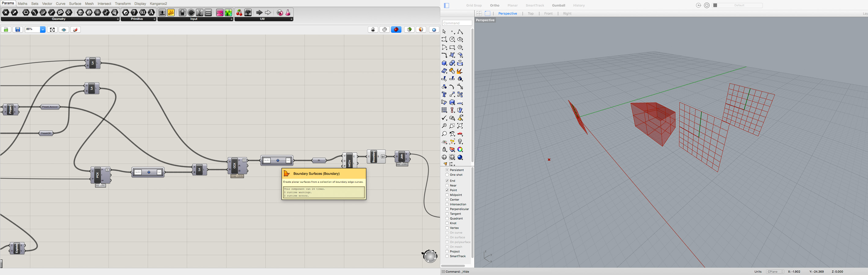Select the pink flask Util icon
This screenshot has width=868, height=275.
click(x=288, y=13)
